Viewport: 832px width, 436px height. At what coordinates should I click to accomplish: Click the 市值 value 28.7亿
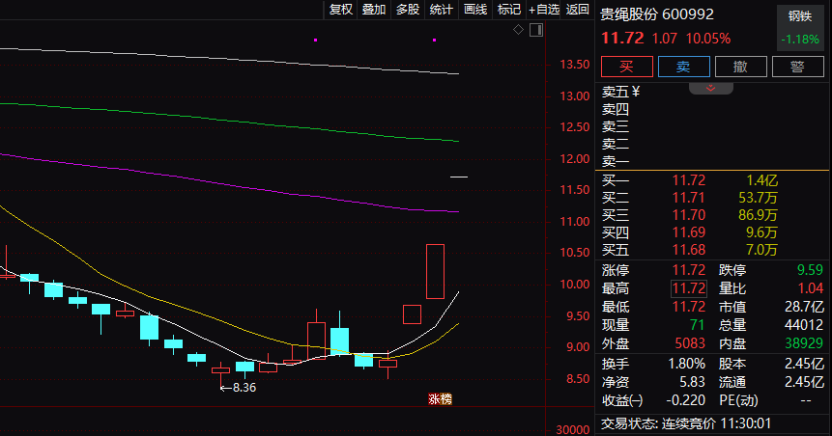coord(804,307)
